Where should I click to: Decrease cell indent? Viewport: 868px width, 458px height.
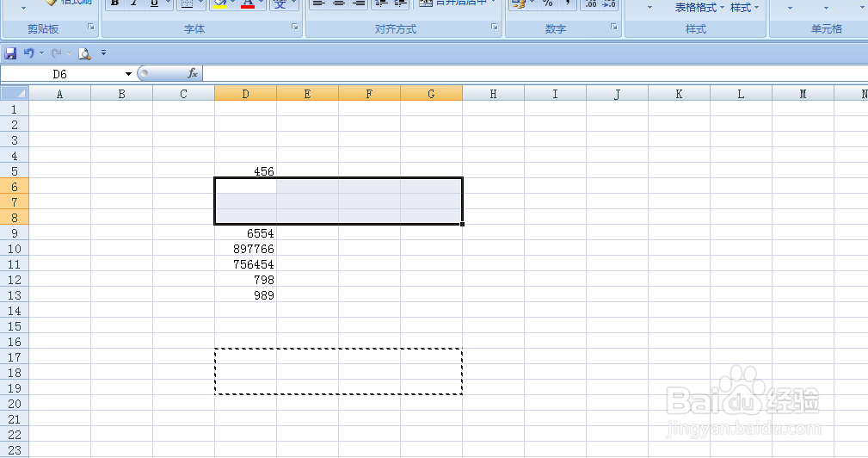380,3
